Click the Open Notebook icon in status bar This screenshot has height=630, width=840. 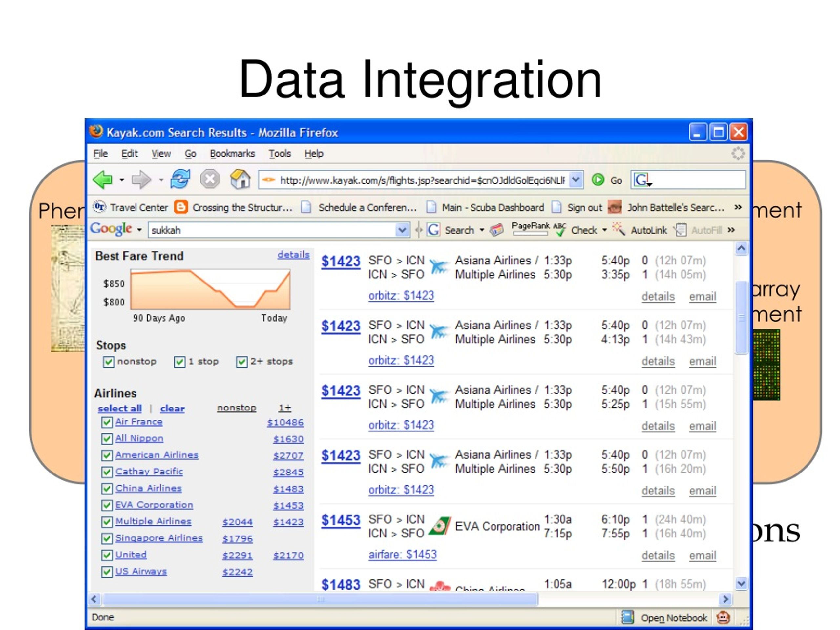[x=627, y=617]
